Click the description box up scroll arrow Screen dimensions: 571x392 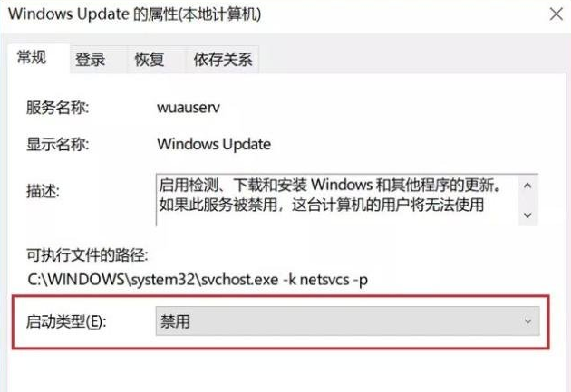(x=527, y=186)
